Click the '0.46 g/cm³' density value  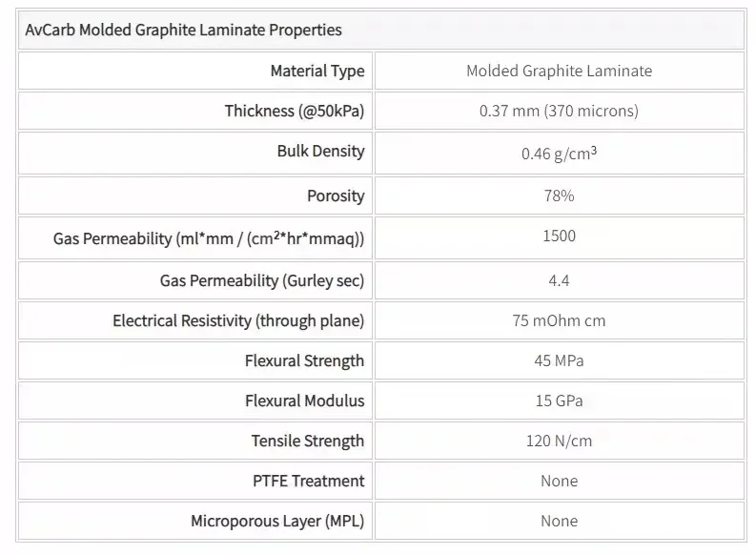click(x=559, y=153)
